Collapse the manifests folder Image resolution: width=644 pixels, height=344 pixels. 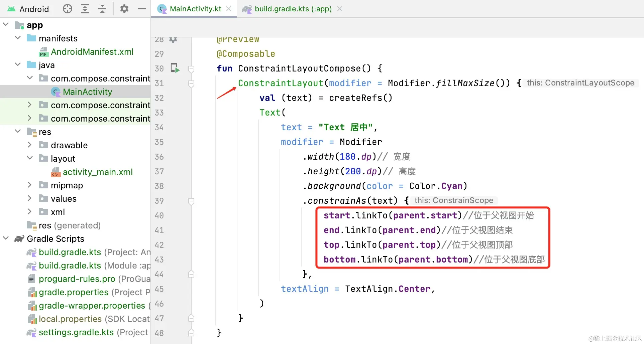coord(18,38)
